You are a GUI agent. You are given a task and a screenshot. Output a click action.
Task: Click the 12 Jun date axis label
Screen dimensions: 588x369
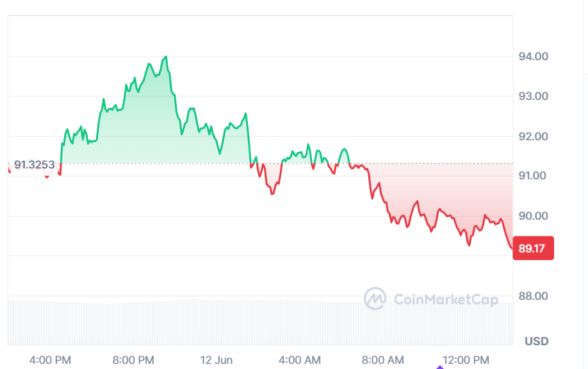[216, 361]
